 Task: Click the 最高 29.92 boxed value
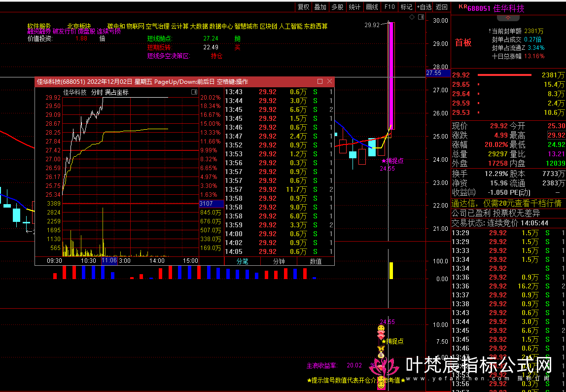[556, 136]
